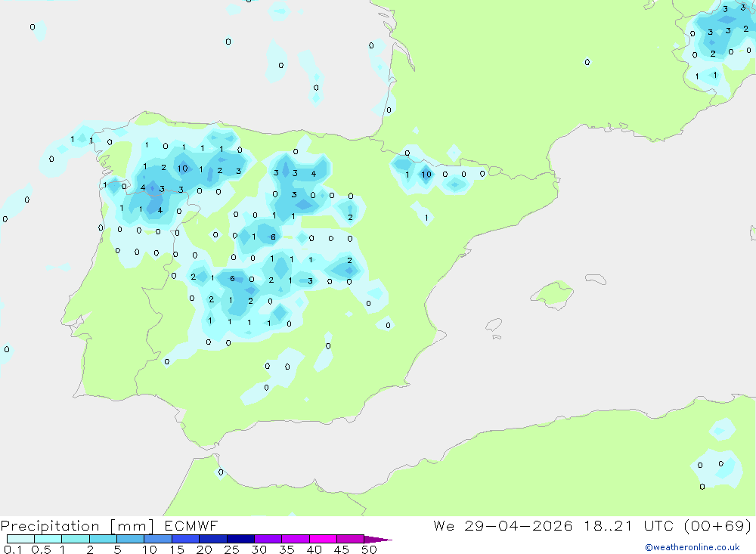This screenshot has height=554, width=756.
Task: Select the 2–5 mm legend swatch
Action: (103, 539)
